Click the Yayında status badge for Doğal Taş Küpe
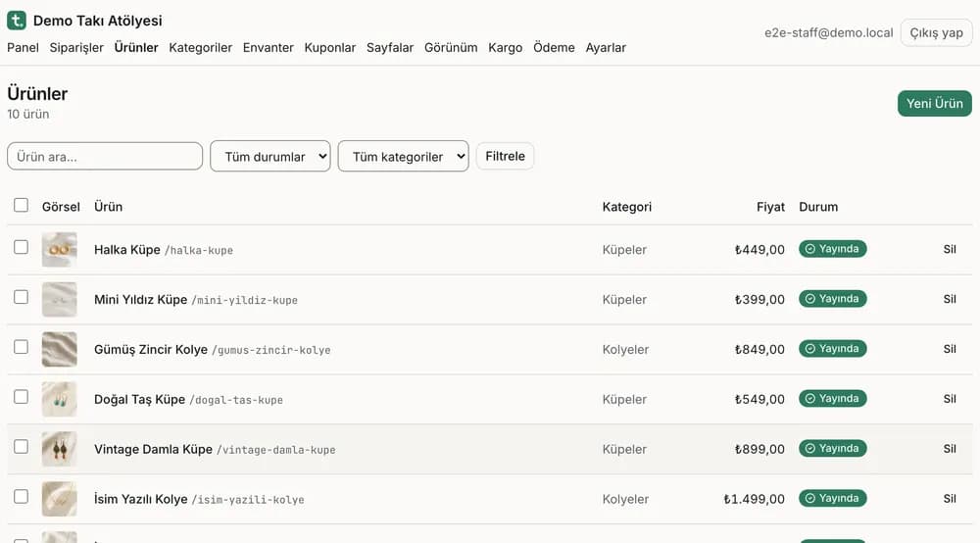980x543 pixels. click(x=832, y=399)
